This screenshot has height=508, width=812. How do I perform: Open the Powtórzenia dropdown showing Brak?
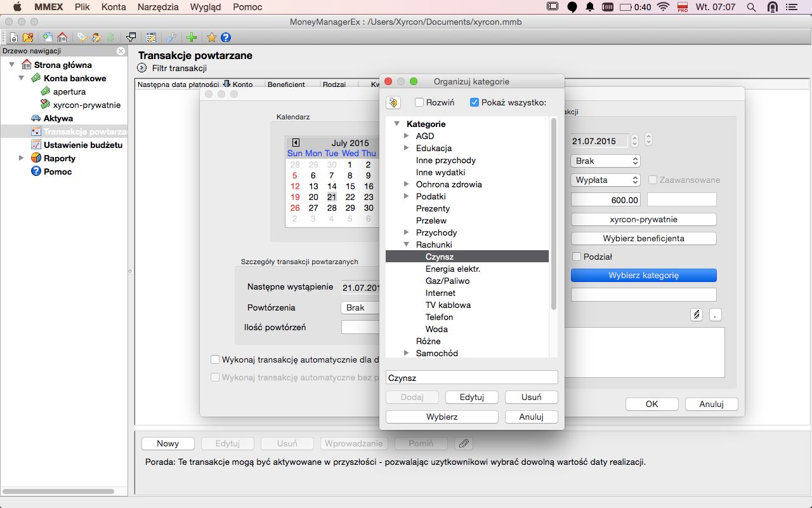pos(360,307)
